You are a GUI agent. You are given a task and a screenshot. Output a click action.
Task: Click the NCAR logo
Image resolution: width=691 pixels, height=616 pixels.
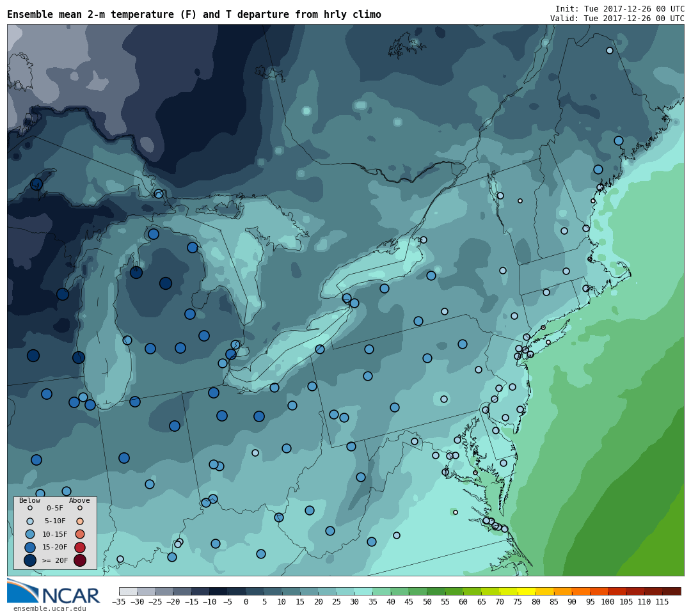click(53, 592)
